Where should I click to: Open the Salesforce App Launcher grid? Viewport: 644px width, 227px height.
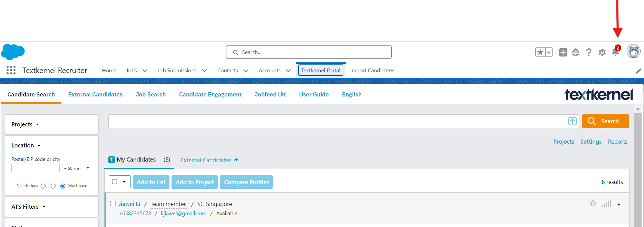tap(11, 70)
